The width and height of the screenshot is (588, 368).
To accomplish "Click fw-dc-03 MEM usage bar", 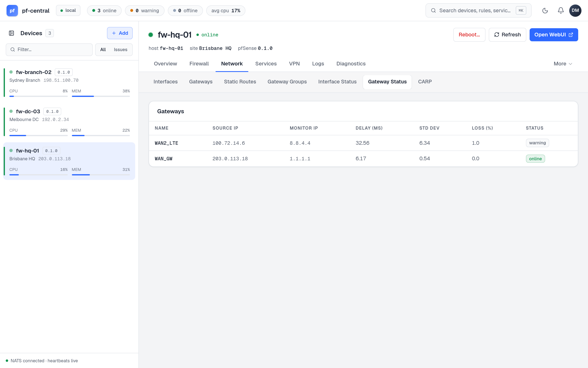I will click(x=101, y=136).
